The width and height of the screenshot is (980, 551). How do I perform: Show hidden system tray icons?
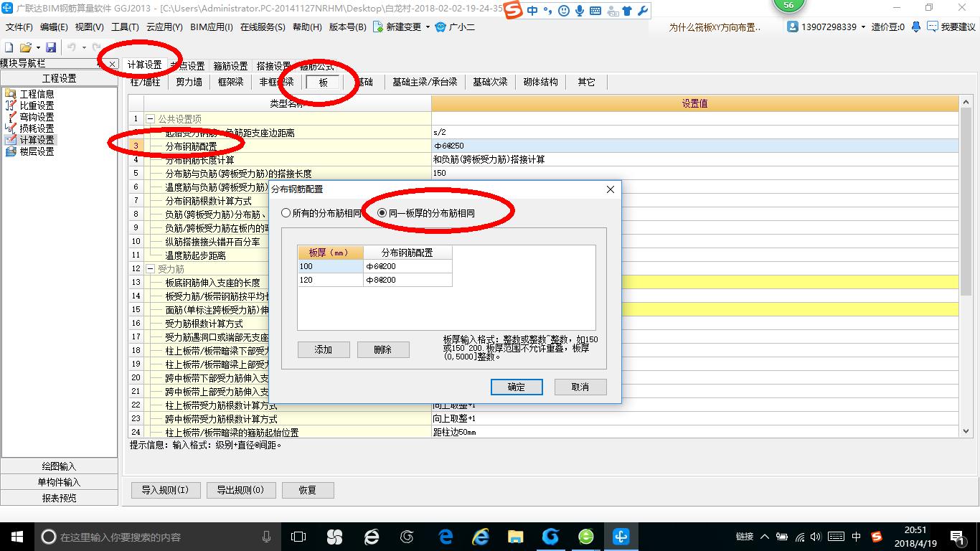pos(765,536)
